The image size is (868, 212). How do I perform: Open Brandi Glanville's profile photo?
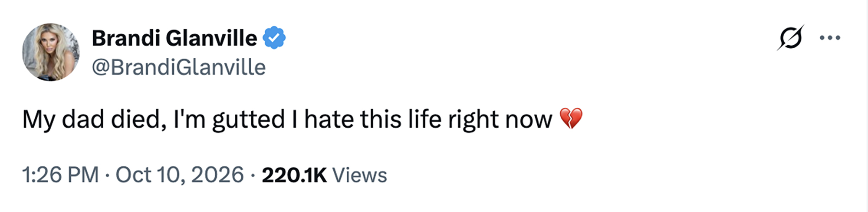tap(51, 52)
